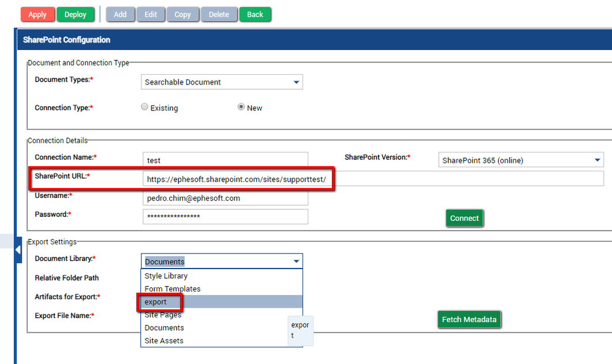Screen dimensions: 612x364
Task: Toggle the Document Library dropdown arrow
Action: tap(296, 262)
